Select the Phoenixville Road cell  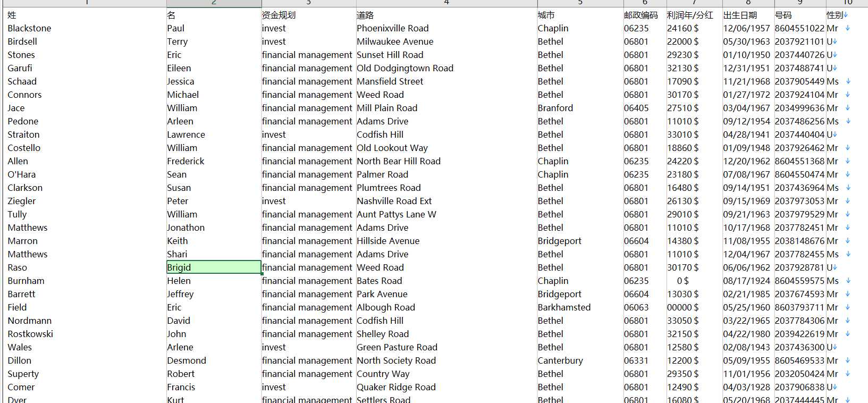(x=446, y=28)
